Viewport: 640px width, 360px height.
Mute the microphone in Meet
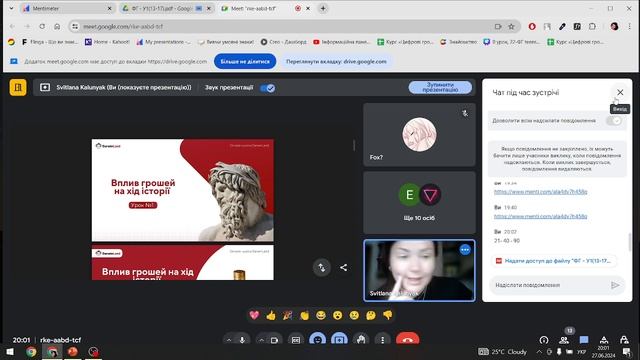click(242, 340)
